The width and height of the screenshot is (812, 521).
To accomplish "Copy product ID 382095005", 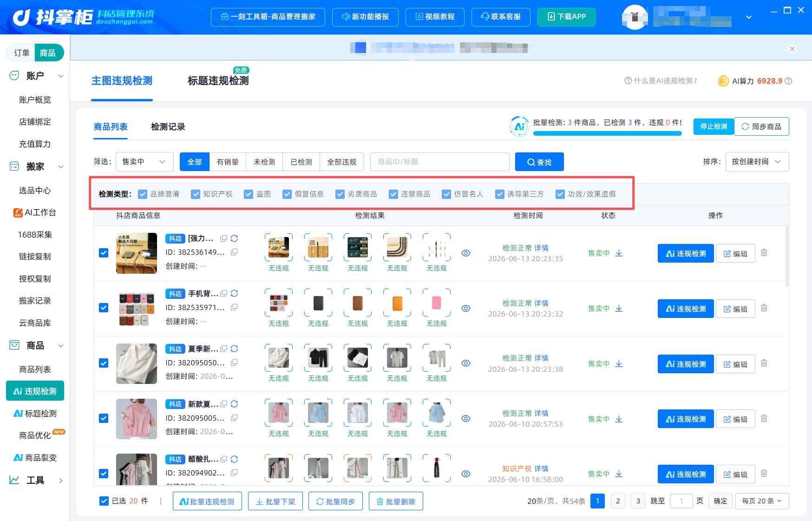I will point(234,418).
